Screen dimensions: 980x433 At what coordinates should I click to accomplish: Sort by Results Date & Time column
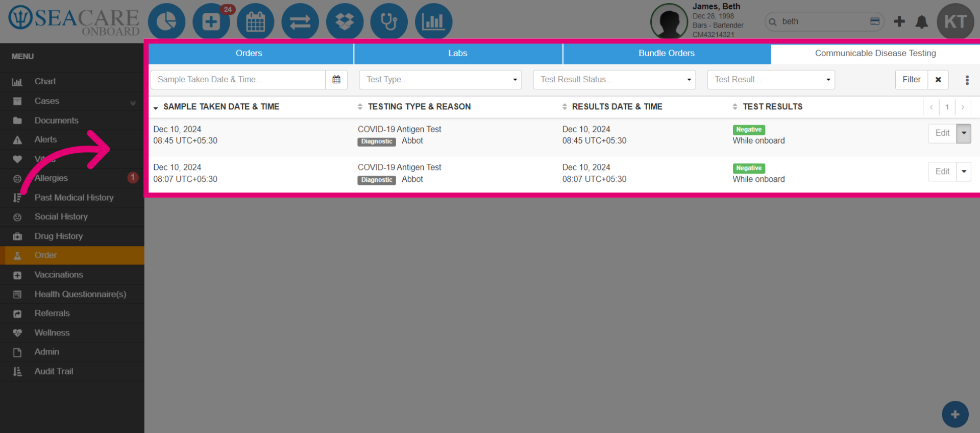[617, 107]
